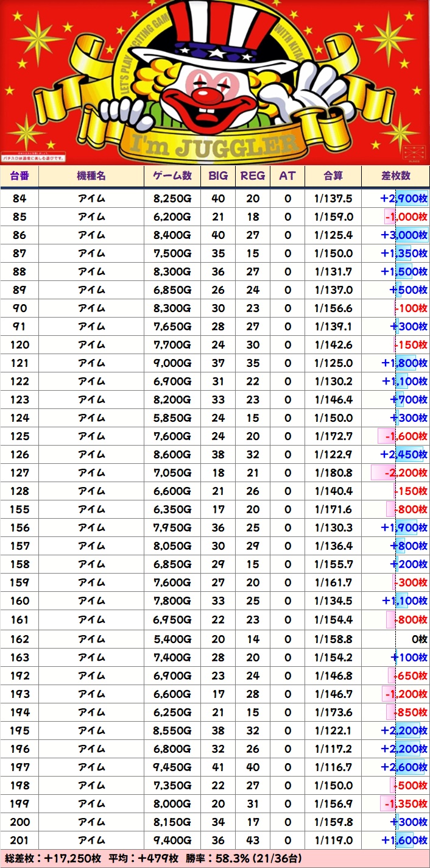
Task: Click 7,800G game count value
Action: 173,601
